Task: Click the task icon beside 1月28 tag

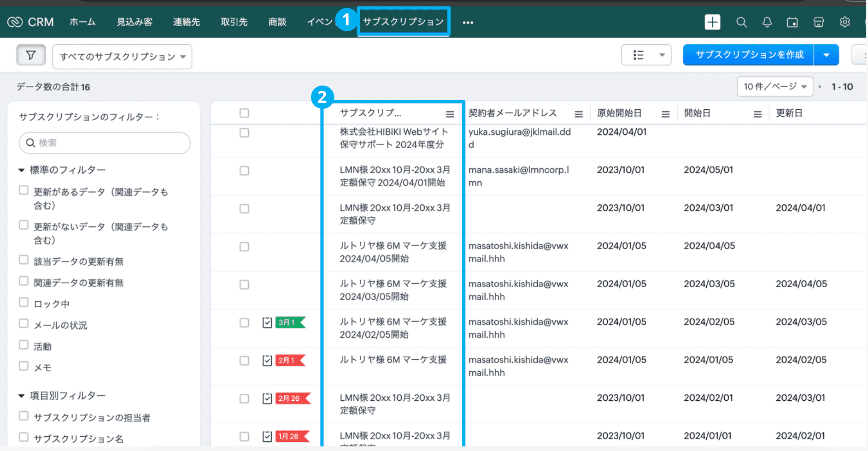Action: click(267, 436)
